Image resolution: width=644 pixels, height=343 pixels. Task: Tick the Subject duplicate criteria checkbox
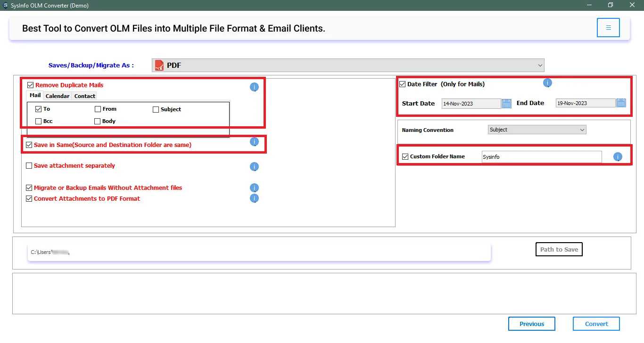(x=156, y=109)
